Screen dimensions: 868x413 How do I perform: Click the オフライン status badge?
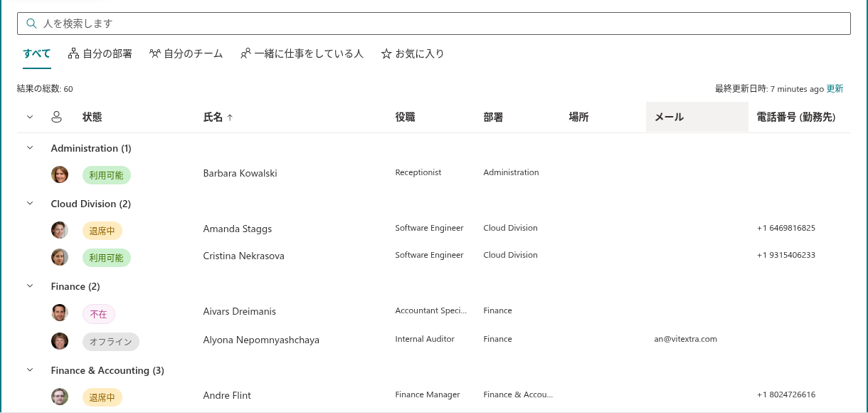(111, 342)
